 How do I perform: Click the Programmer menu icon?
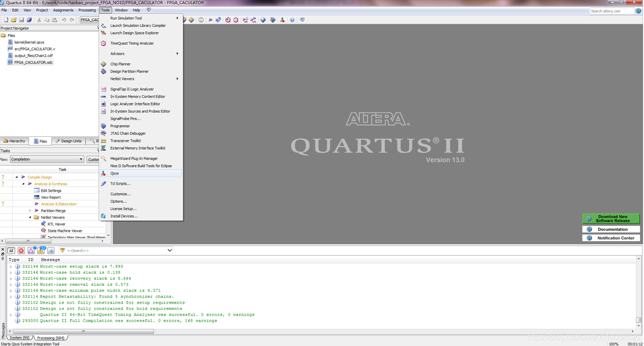click(103, 126)
